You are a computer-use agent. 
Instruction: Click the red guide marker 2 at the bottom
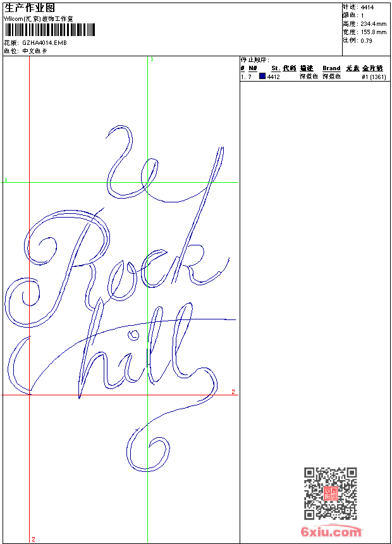click(x=34, y=539)
